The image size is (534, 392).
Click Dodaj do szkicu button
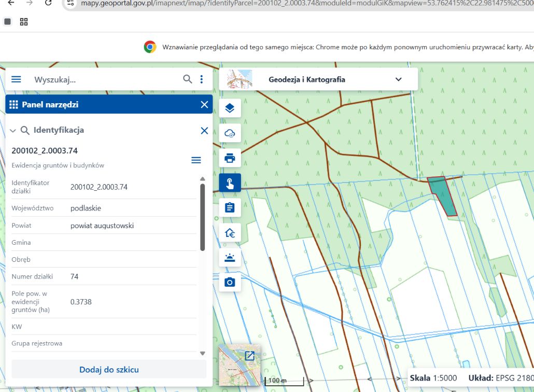click(x=109, y=370)
